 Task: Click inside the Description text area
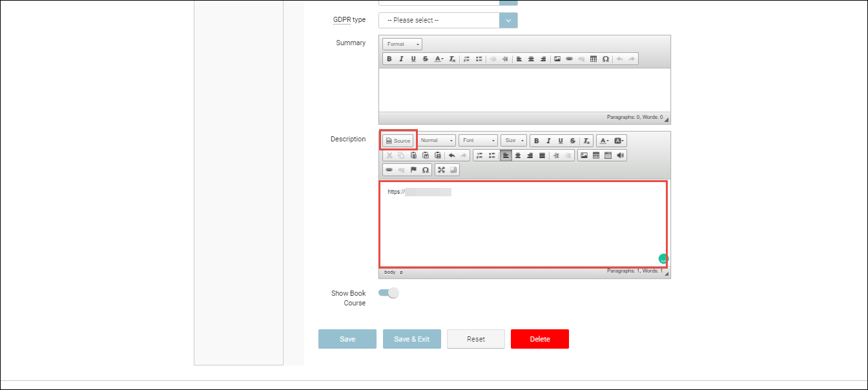[523, 226]
